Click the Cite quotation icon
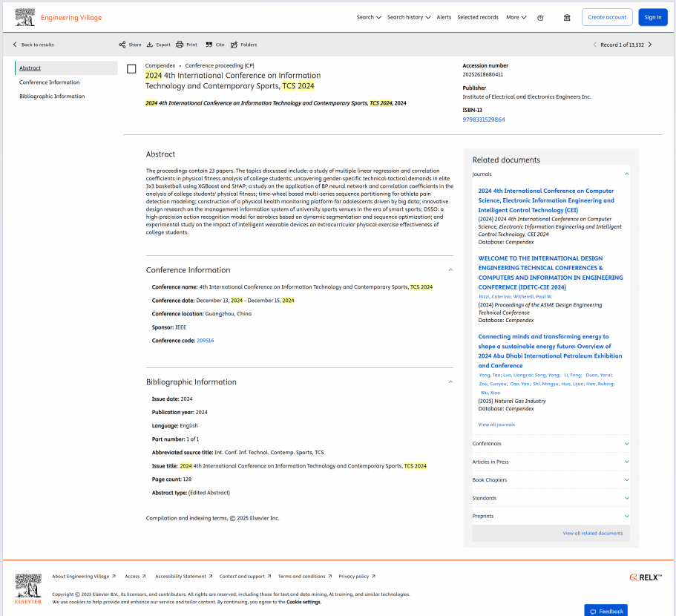Screen dimensions: 676x616 pos(209,45)
